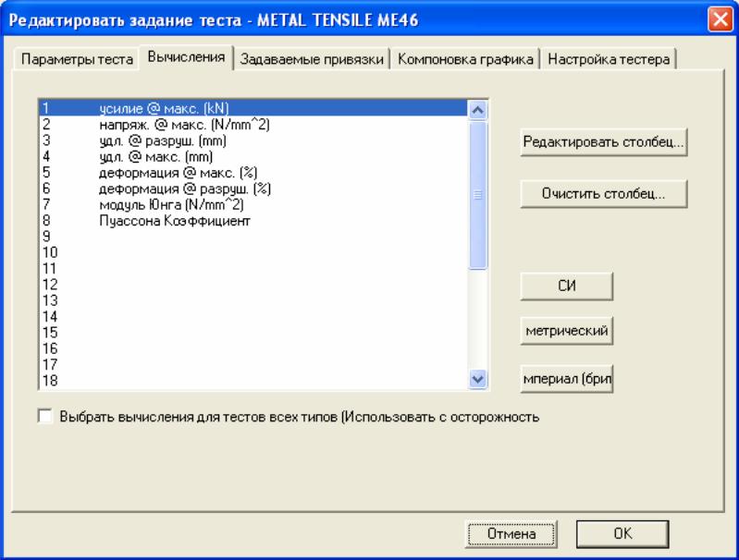Select row 3 удл. @ разруш. (mm)

(253, 140)
